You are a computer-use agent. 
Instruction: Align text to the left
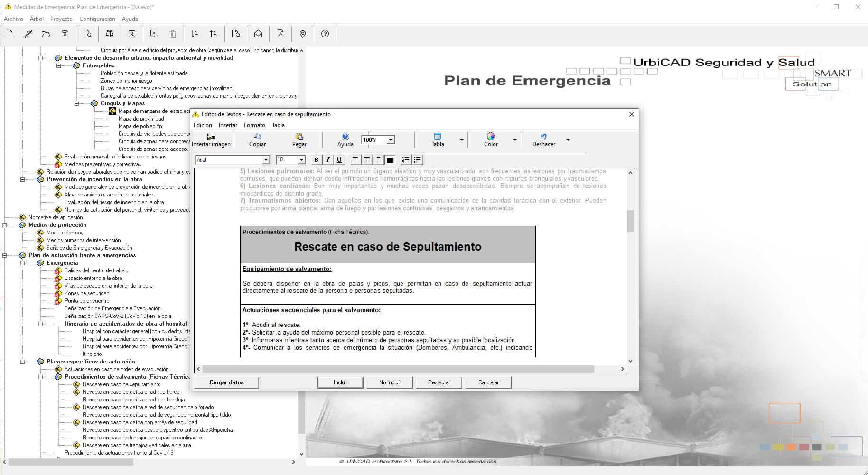(355, 160)
